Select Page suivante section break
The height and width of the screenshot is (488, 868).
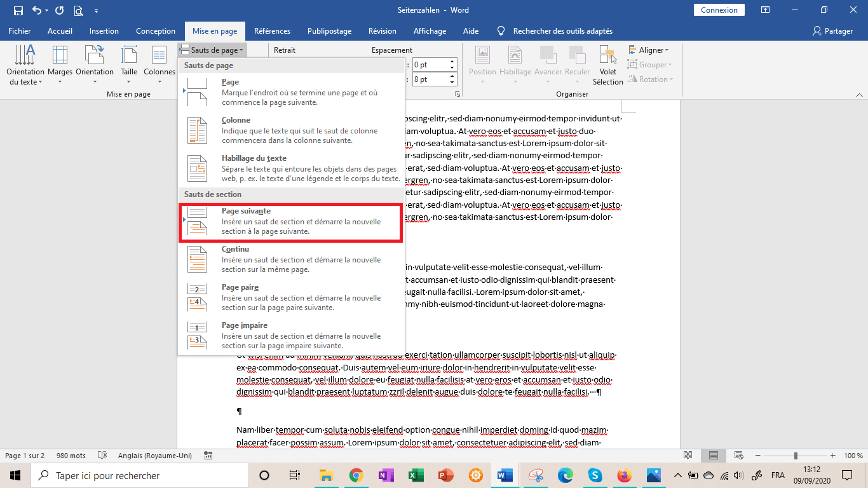click(292, 222)
